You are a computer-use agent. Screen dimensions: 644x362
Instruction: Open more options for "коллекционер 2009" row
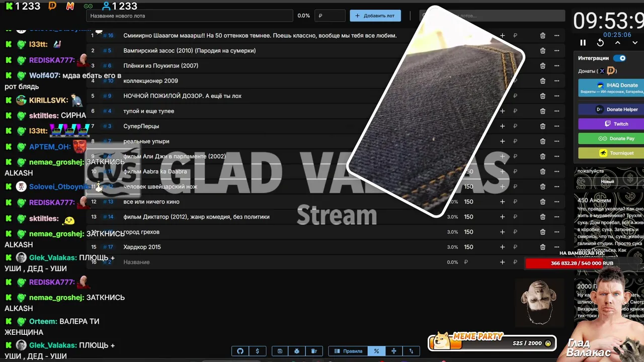[x=556, y=81]
